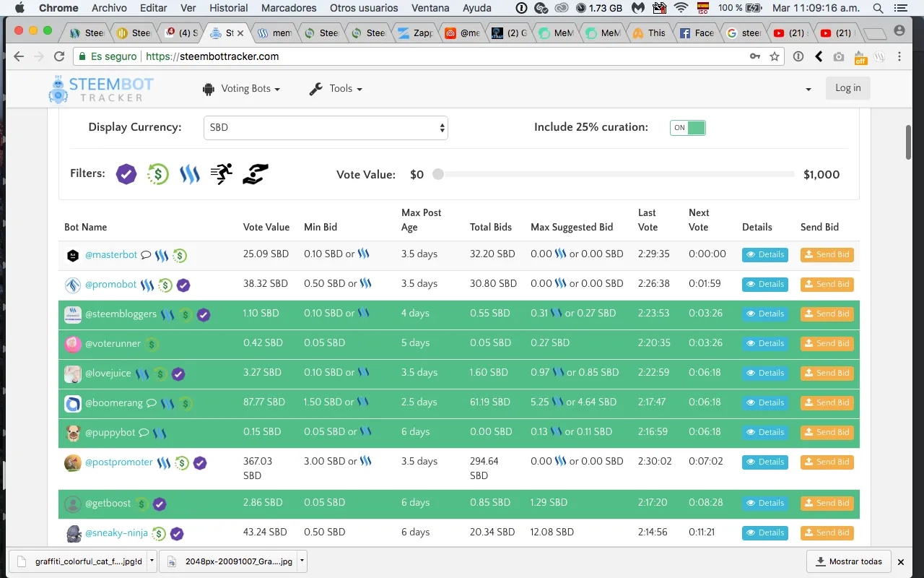Click the Log in button
The width and height of the screenshot is (924, 578).
tap(847, 88)
